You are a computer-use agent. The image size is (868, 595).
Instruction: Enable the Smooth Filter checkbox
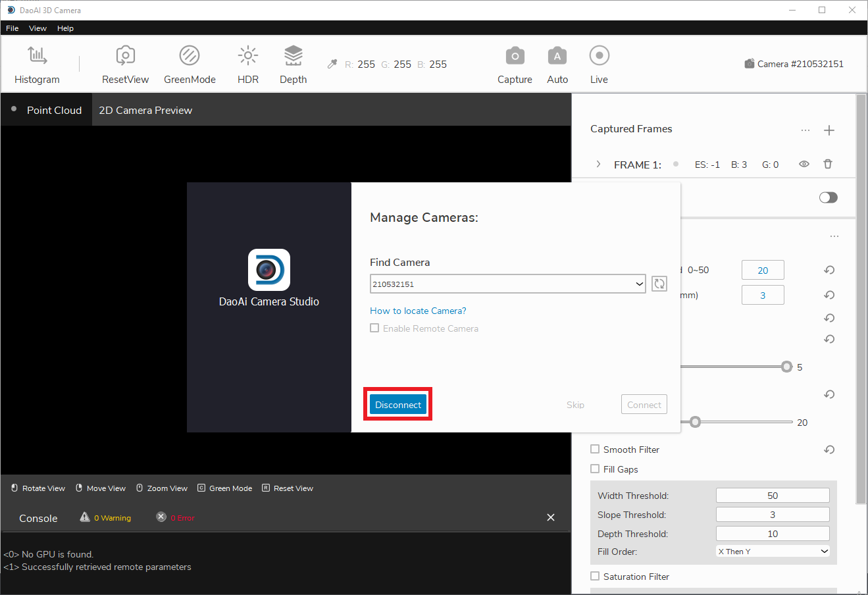tap(595, 450)
